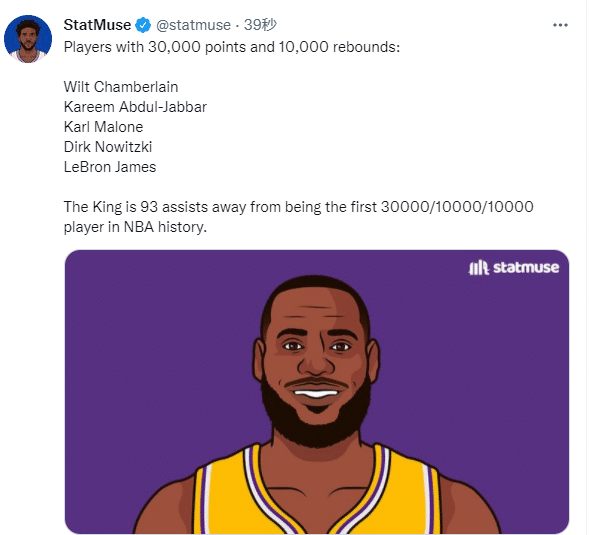
Task: Click the LeBron James text line
Action: click(x=110, y=167)
